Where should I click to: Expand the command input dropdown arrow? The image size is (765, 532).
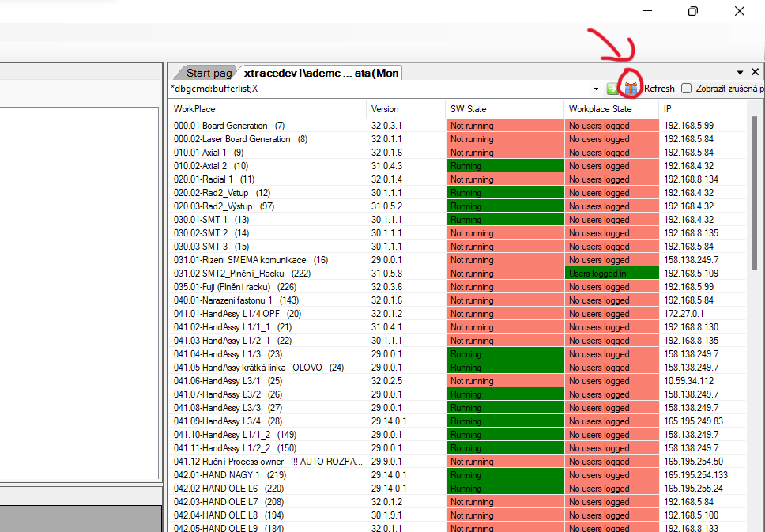(x=596, y=89)
